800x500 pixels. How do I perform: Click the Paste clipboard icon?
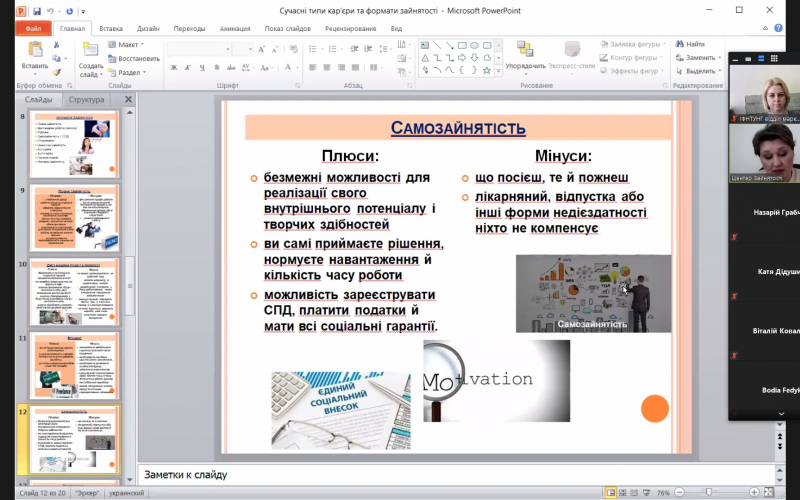pyautogui.click(x=35, y=49)
